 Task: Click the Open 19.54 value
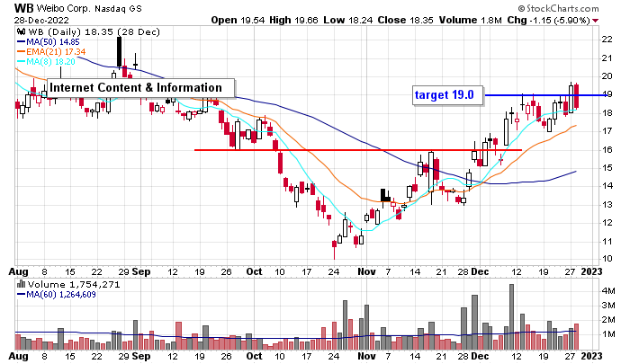(238, 20)
